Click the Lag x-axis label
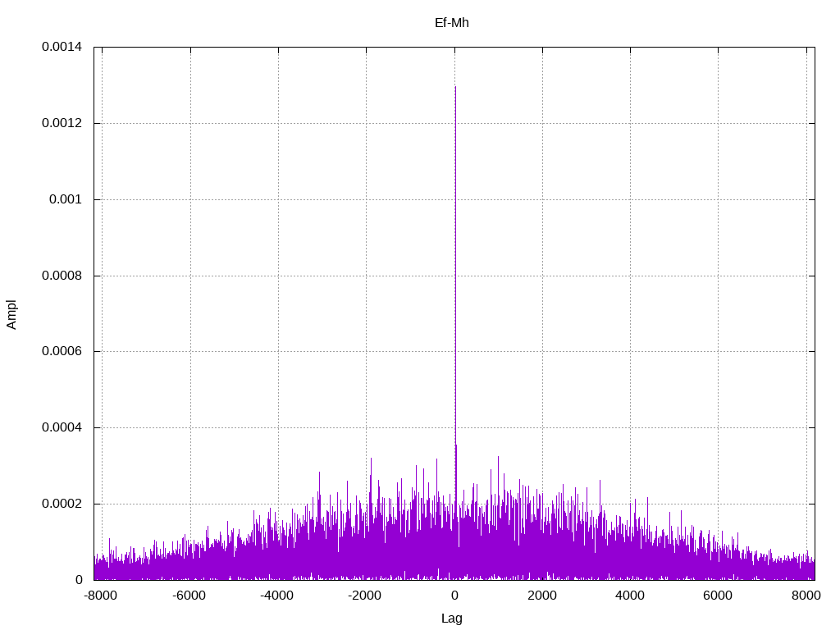Image resolution: width=840 pixels, height=630 pixels. click(452, 618)
